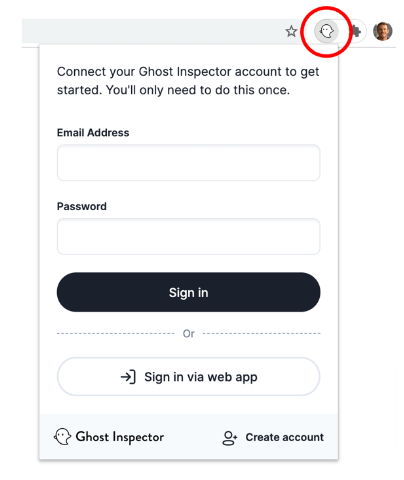The height and width of the screenshot is (480, 404).
Task: Focus the Password input field
Action: tap(189, 236)
